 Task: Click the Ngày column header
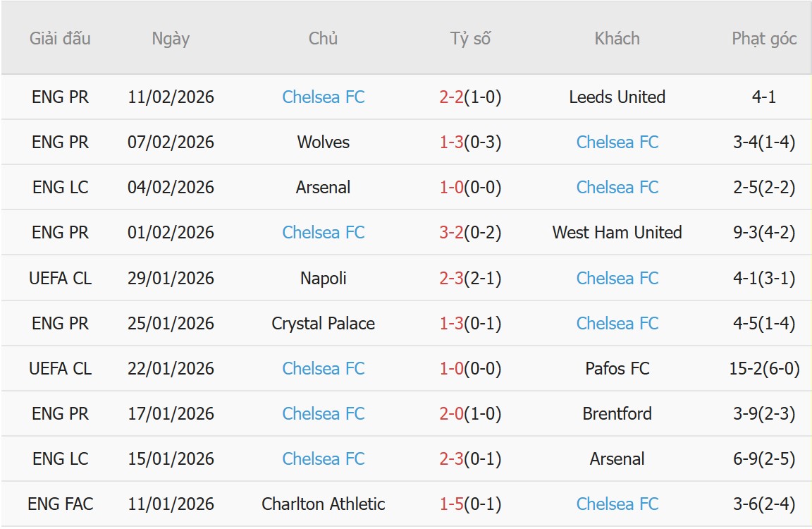pos(171,39)
